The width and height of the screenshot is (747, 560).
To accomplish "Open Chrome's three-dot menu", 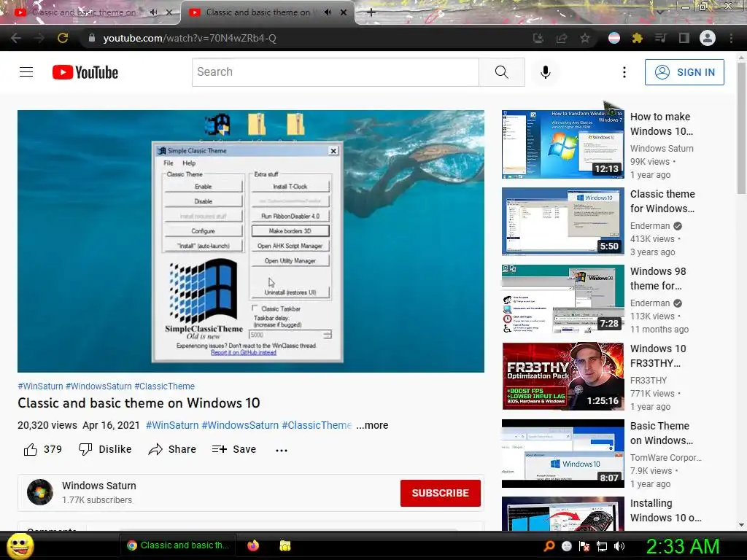I will (x=731, y=38).
